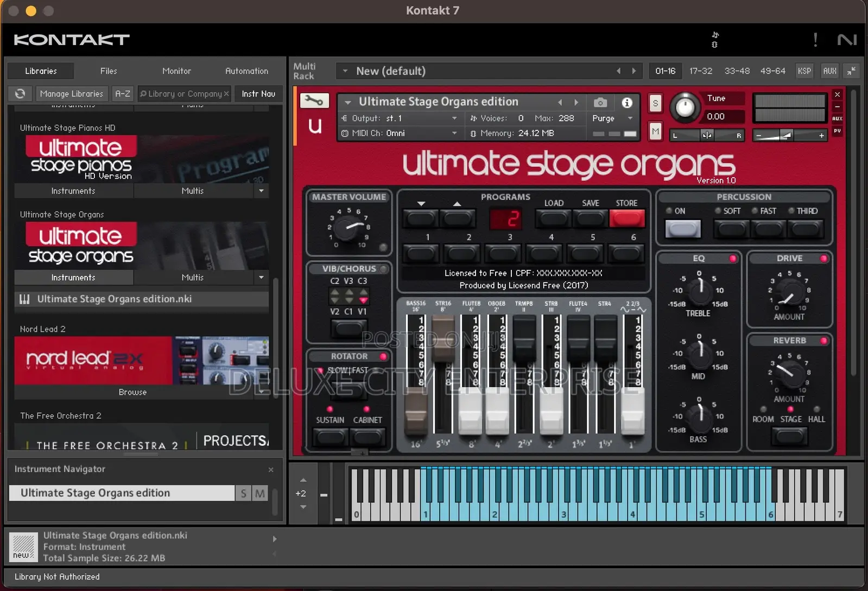Open the Multi Rack preset dropdown

click(345, 71)
